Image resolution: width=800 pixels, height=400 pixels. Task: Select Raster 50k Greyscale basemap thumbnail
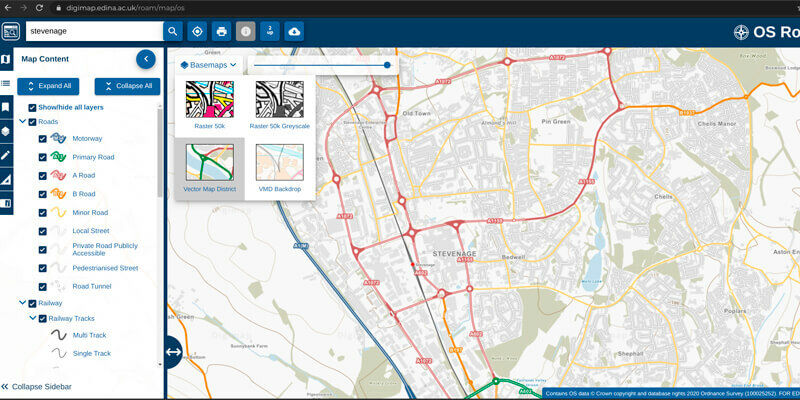(280, 99)
